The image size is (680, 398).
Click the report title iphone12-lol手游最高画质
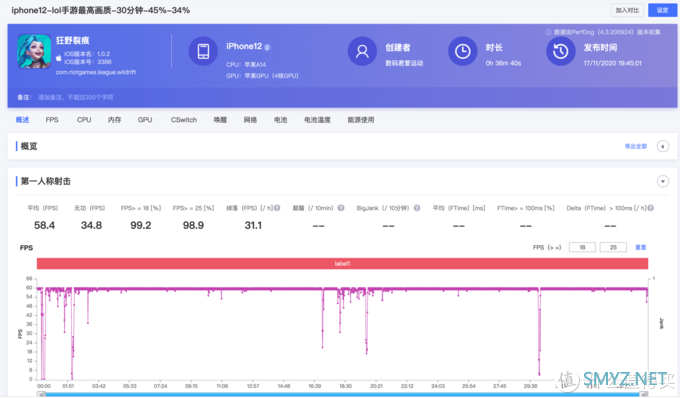click(100, 10)
